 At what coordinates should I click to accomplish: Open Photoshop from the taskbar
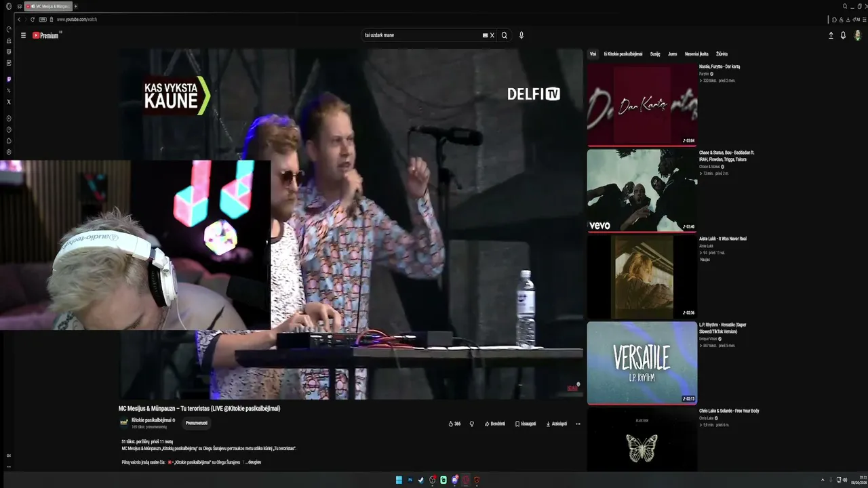[x=410, y=480]
